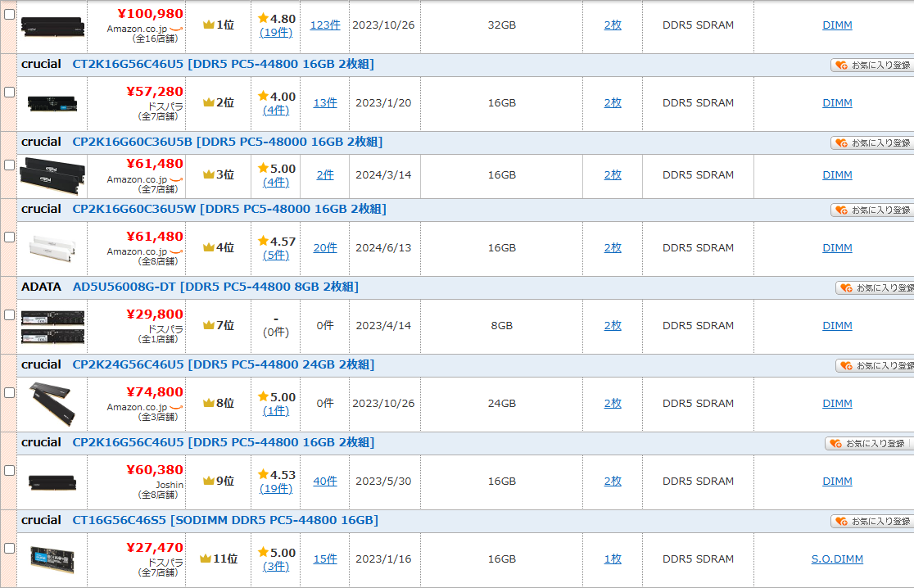914x588 pixels.
Task: Add CT2K16G56C46U5 ¥57,280 to favorites
Action: coord(872,65)
